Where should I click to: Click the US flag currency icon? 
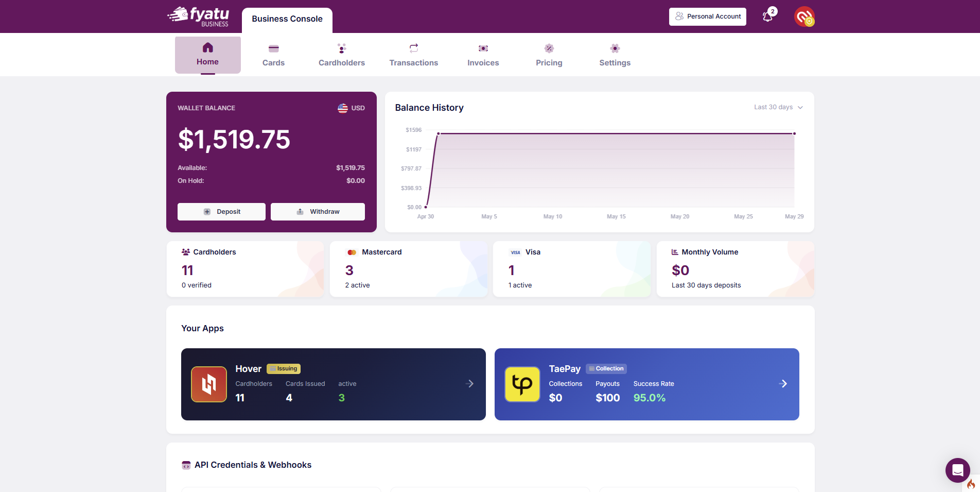343,108
